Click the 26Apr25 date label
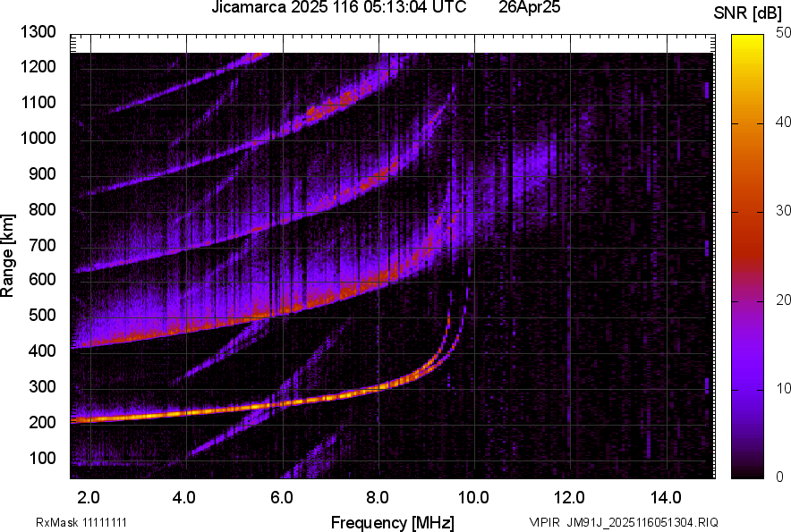This screenshot has width=791, height=532. (529, 7)
